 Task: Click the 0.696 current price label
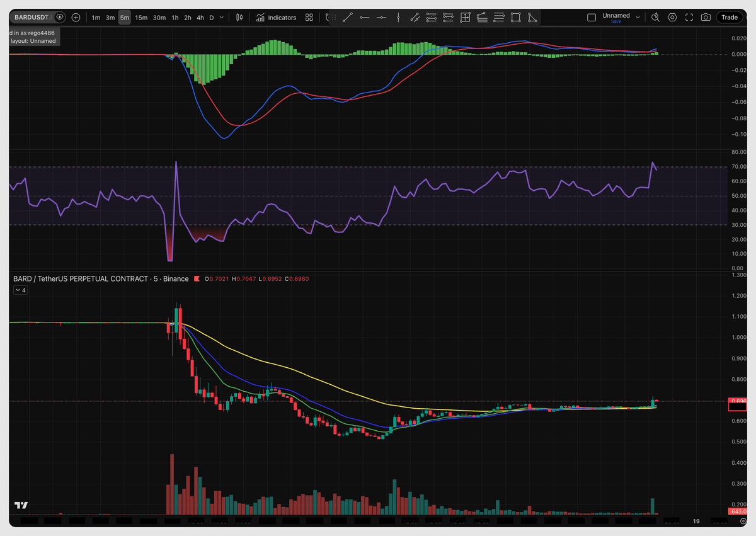738,401
